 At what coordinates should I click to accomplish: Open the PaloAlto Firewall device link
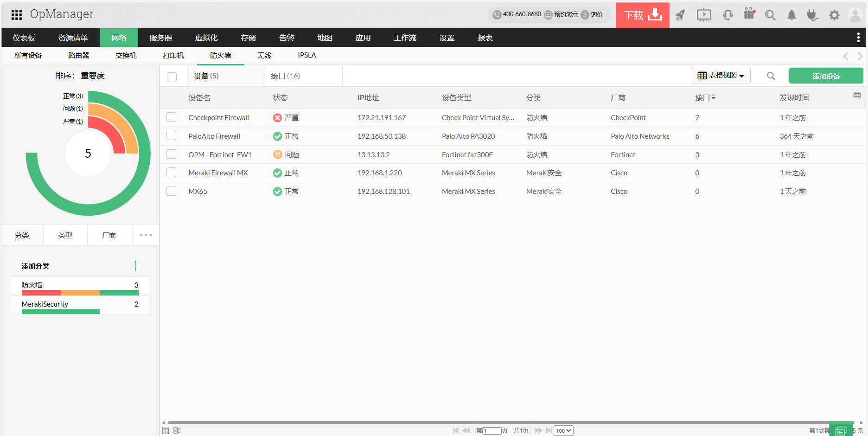click(x=214, y=136)
